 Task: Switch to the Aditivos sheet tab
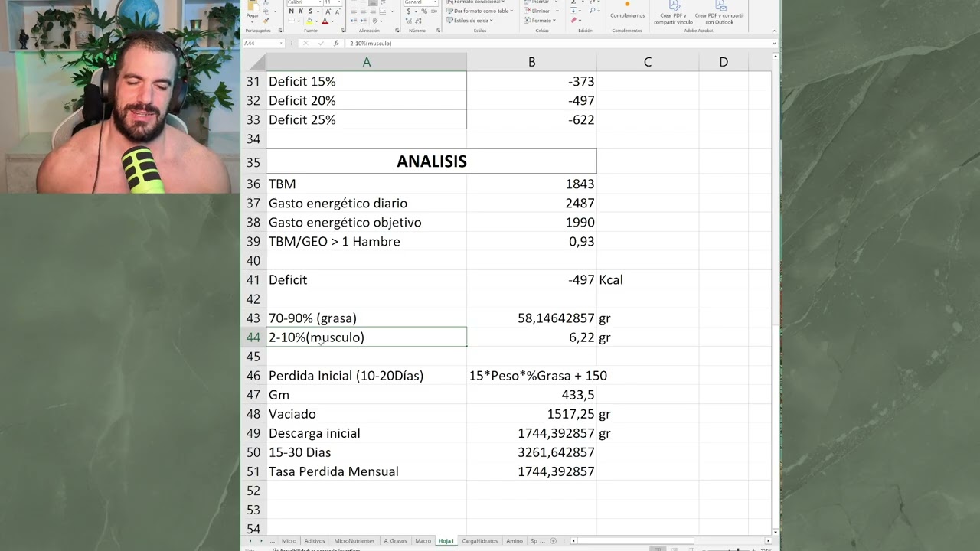click(x=315, y=541)
